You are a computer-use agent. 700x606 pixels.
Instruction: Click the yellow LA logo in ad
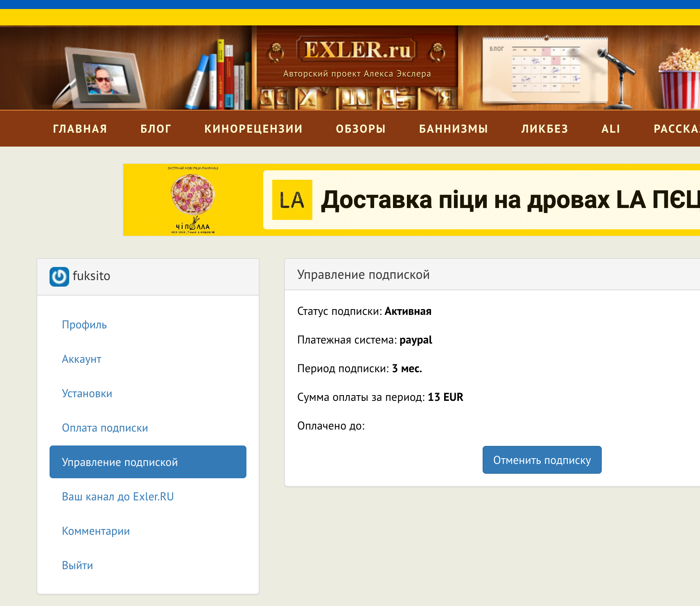click(x=292, y=200)
